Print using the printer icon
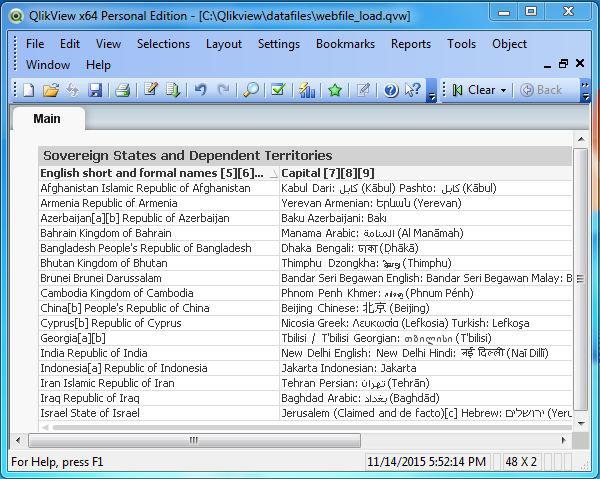600x479 pixels. 123,90
